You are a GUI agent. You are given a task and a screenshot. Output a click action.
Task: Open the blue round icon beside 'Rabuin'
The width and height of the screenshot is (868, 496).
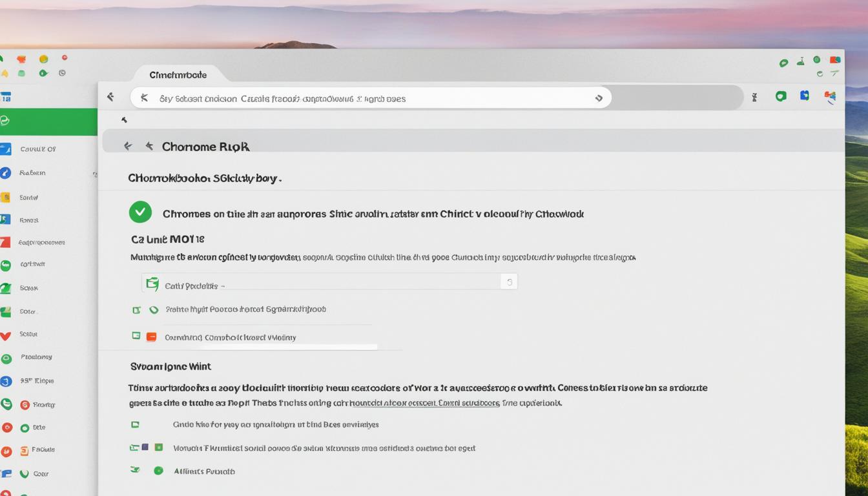click(x=5, y=173)
